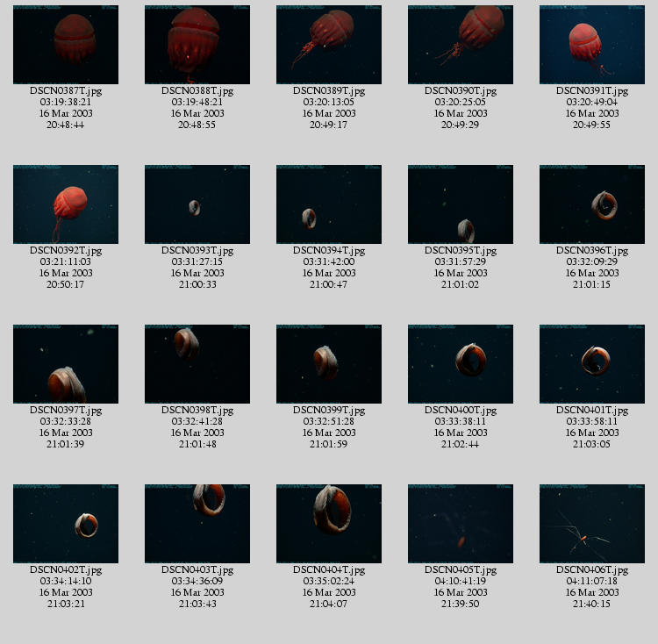Open the DSCN0401T.jpg thumbnail
This screenshot has height=644, width=658.
(592, 364)
